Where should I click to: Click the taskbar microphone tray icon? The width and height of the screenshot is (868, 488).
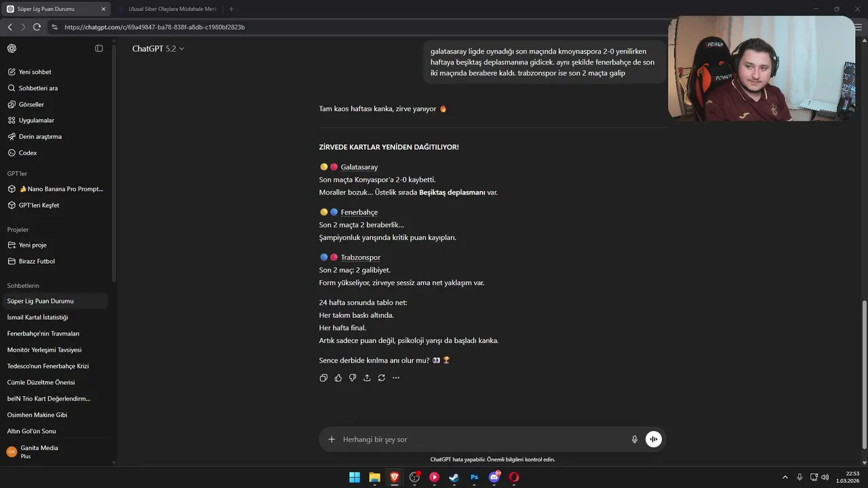coord(800,477)
